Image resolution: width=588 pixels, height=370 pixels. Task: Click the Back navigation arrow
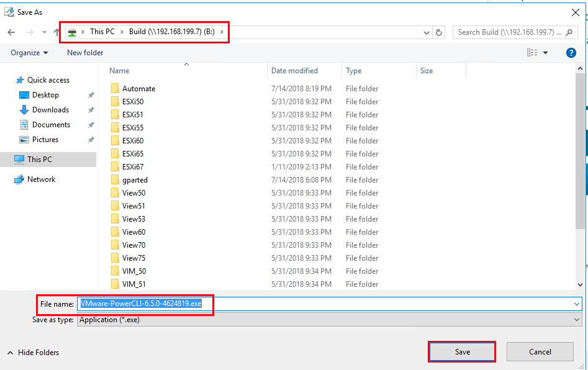coord(11,32)
